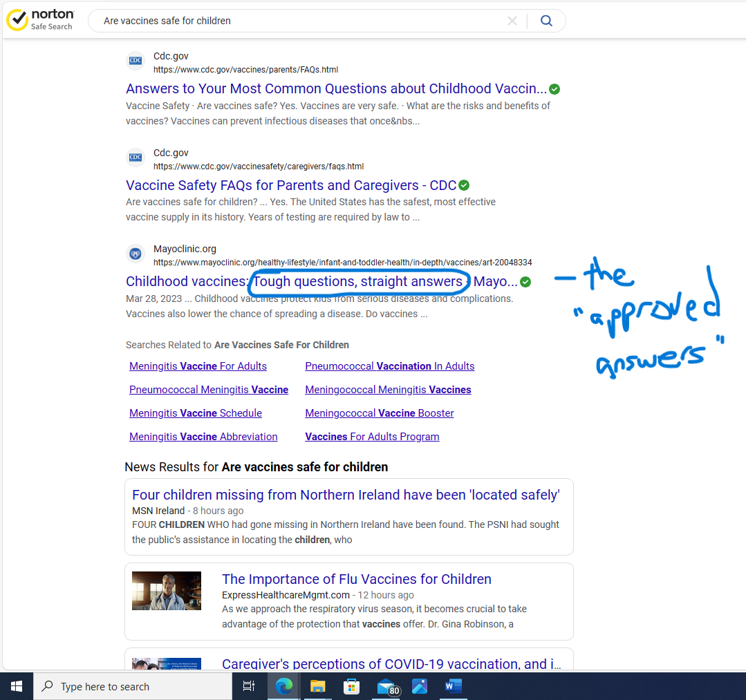Image resolution: width=746 pixels, height=700 pixels.
Task: Open 'Childhood vaccines: Tough questions' Mayo link
Action: click(321, 281)
